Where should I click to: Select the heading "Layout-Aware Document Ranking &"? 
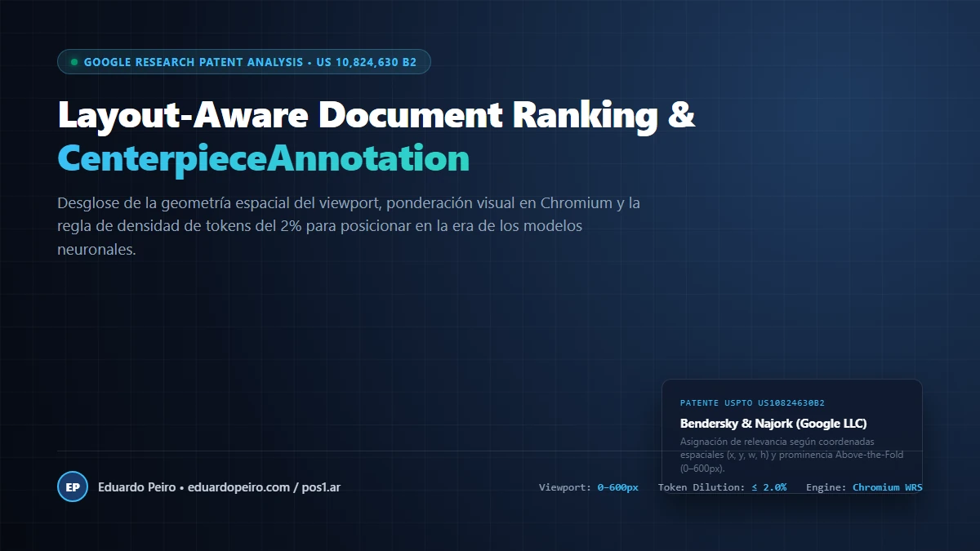tap(376, 116)
